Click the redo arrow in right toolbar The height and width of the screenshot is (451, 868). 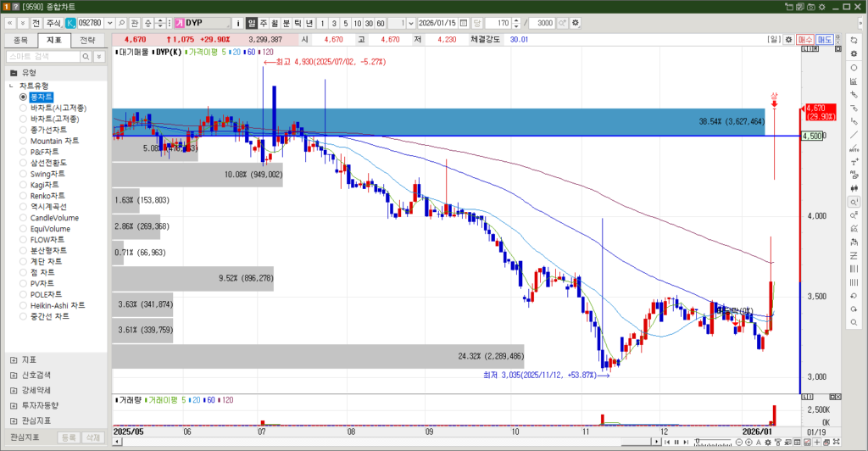click(x=854, y=309)
